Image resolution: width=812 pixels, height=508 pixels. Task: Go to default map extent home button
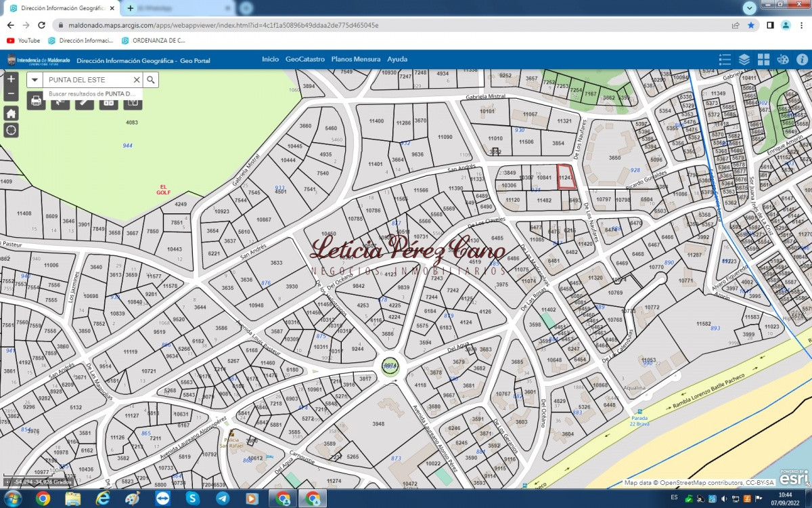pos(11,113)
